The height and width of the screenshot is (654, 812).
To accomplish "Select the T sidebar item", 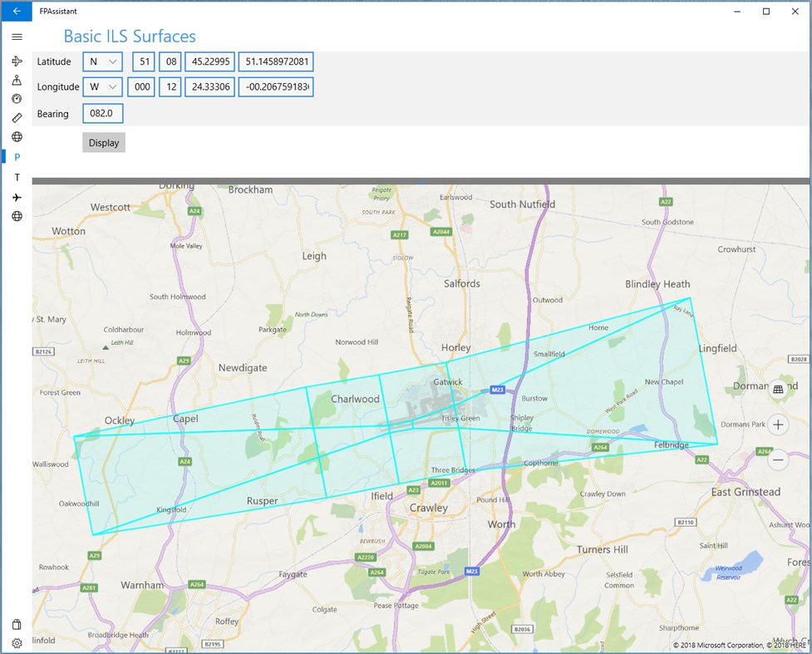I will point(17,177).
